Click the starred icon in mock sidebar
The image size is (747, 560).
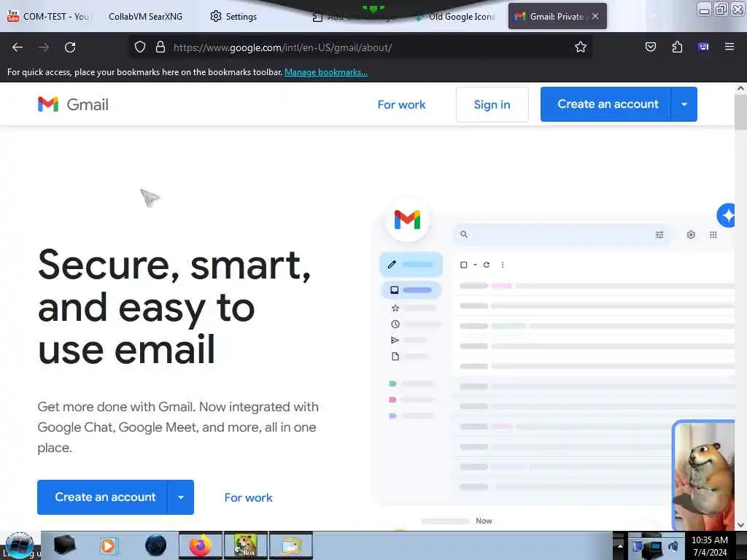pos(395,308)
